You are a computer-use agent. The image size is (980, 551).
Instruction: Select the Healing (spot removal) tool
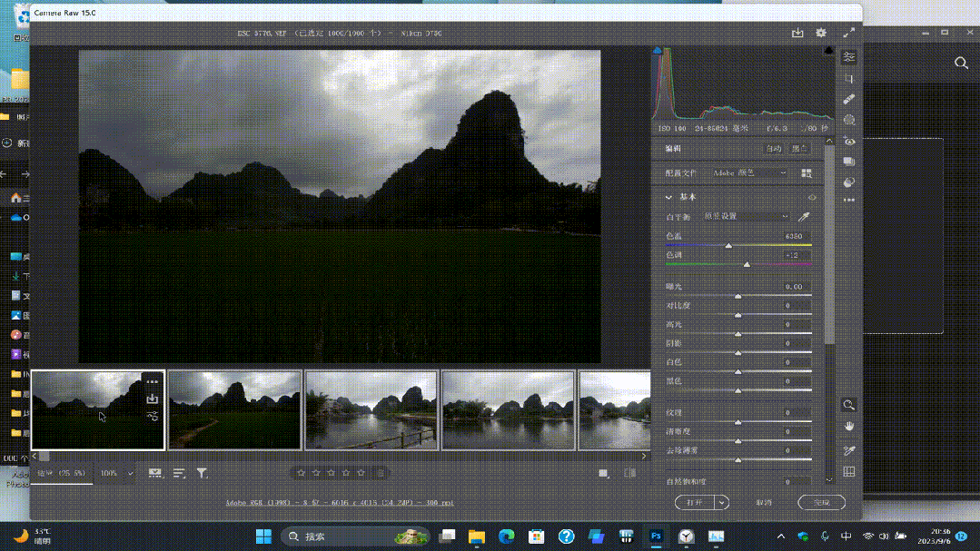pos(849,100)
